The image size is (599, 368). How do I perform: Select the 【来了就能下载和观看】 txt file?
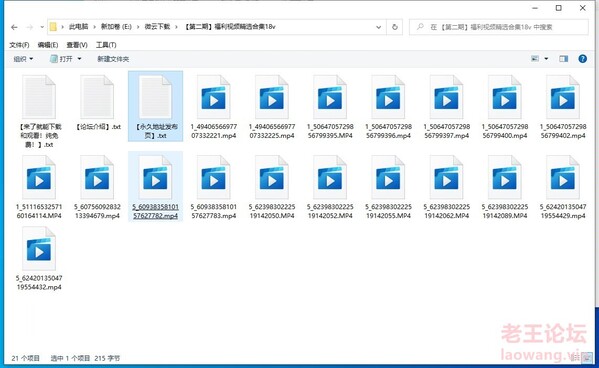tap(39, 111)
